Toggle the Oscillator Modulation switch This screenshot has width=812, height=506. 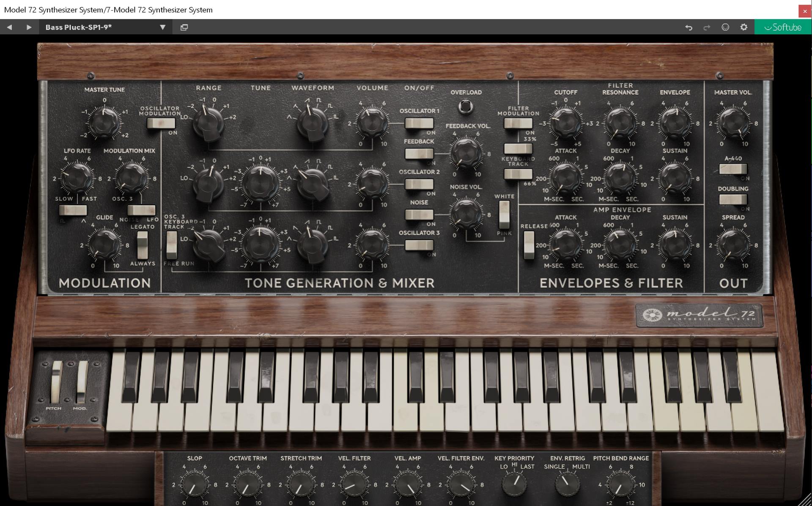pyautogui.click(x=161, y=123)
